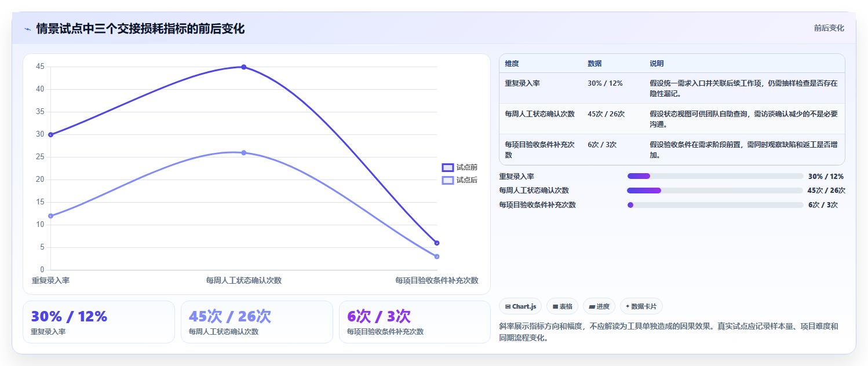Click 每周人工状态确认次数 in the table

click(x=540, y=114)
